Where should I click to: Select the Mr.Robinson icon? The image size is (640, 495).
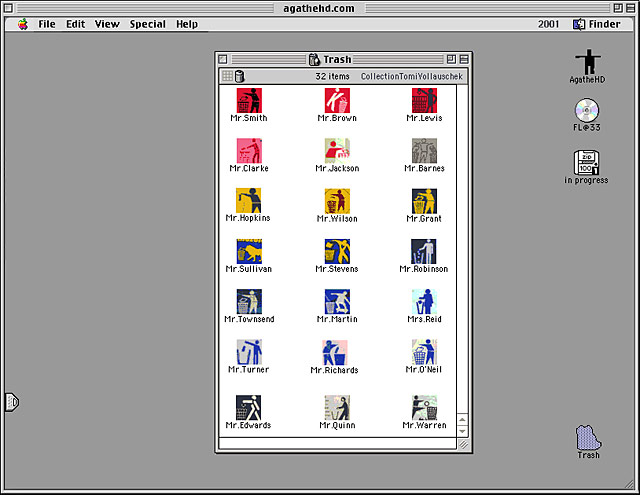[424, 251]
